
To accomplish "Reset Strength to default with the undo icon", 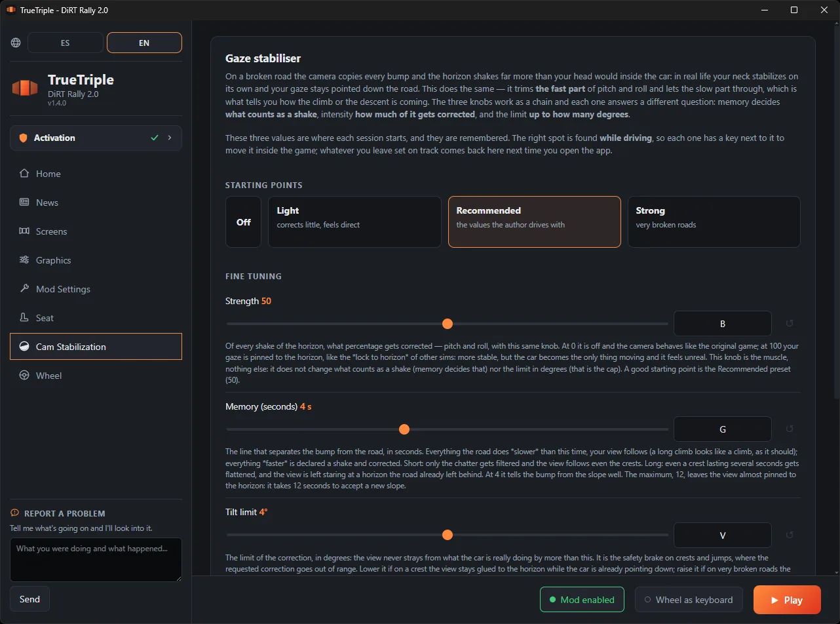I will (x=790, y=324).
